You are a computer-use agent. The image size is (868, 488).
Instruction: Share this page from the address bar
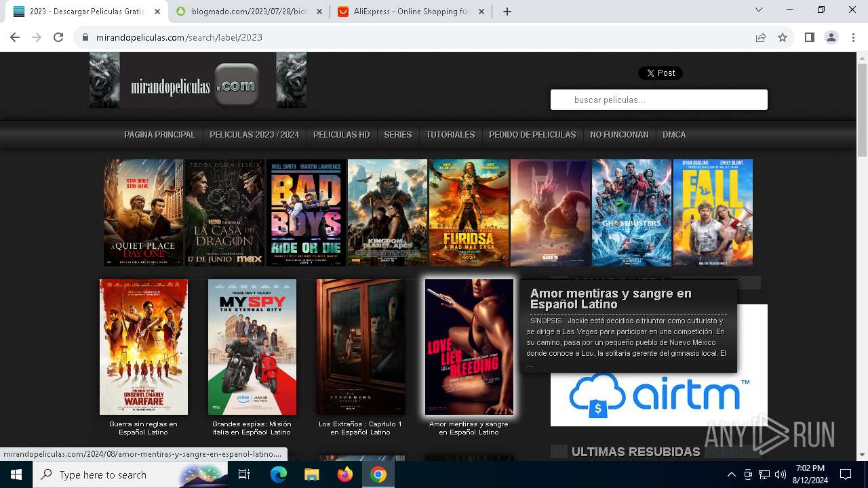point(761,37)
